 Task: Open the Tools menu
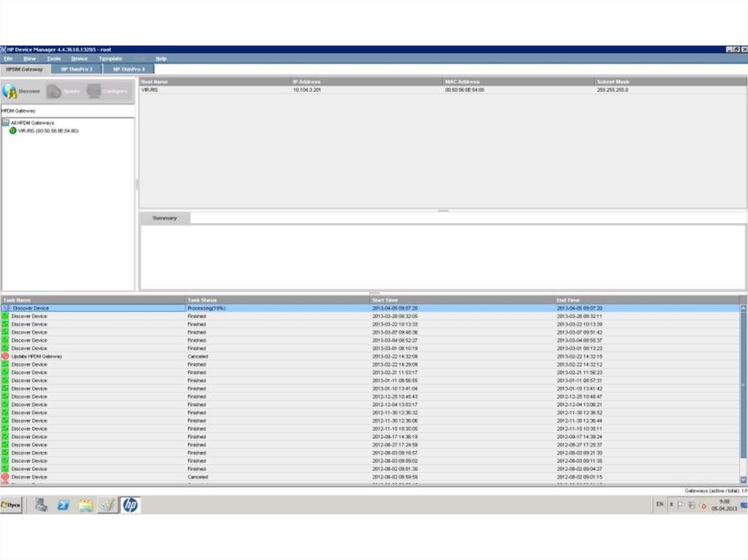coord(54,58)
